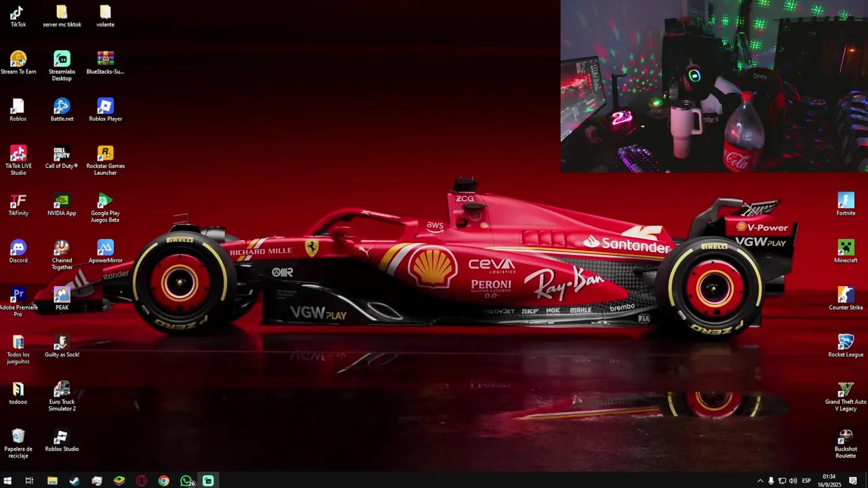Open the Todos los jueguitos folder
This screenshot has width=868, height=488.
point(18,350)
